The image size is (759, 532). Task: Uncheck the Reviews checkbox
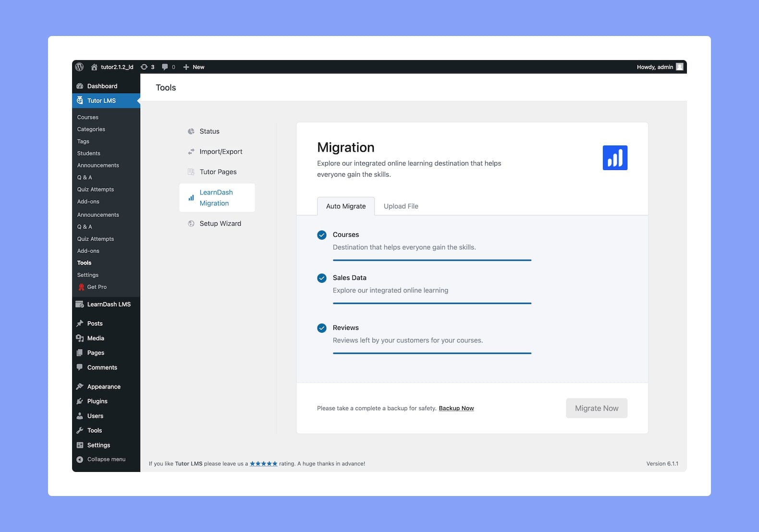tap(322, 328)
